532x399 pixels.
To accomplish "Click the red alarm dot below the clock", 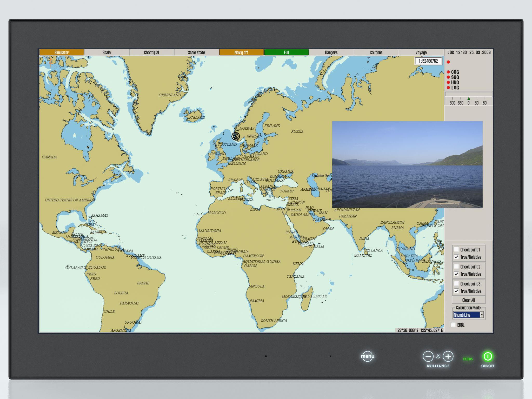I will (x=448, y=62).
